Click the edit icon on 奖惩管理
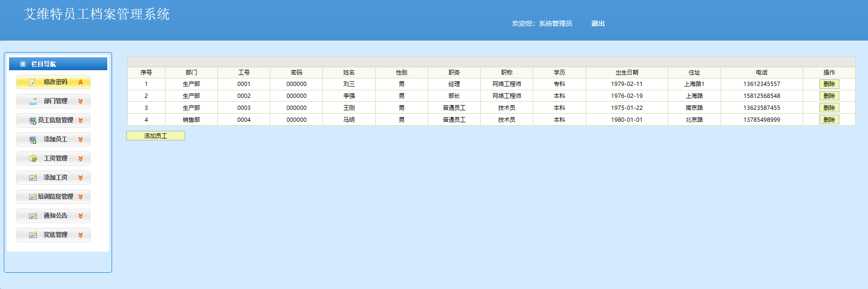Screen dimensions: 868x289 33,235
